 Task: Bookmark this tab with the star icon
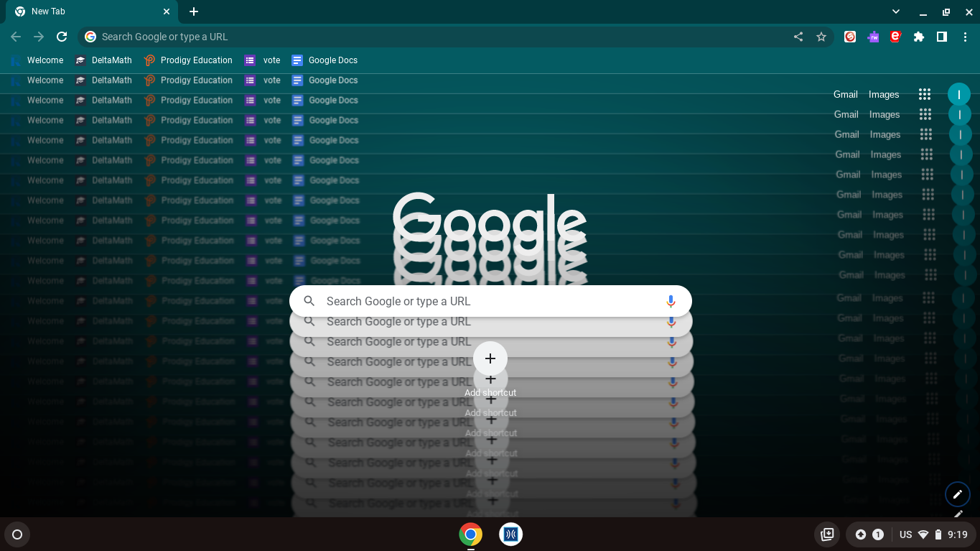click(821, 37)
